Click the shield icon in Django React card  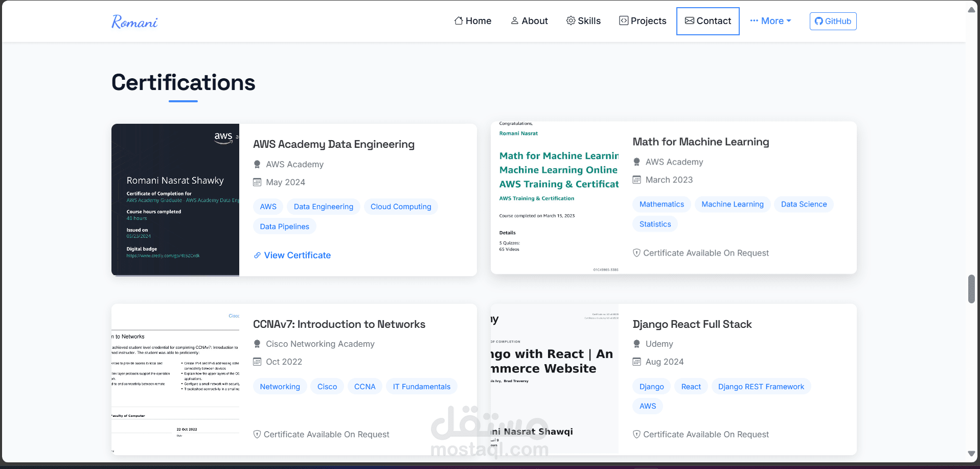coord(637,434)
